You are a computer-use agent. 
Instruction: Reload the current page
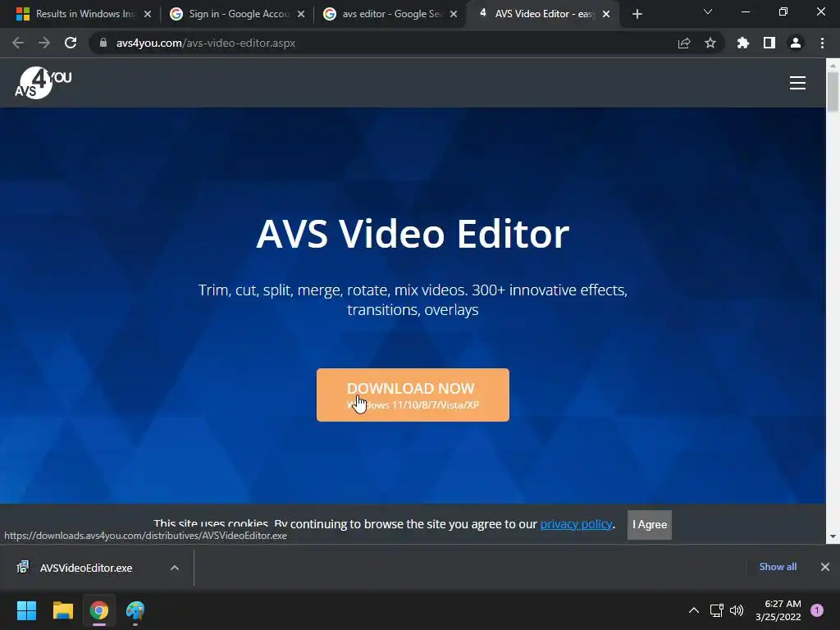pos(71,43)
